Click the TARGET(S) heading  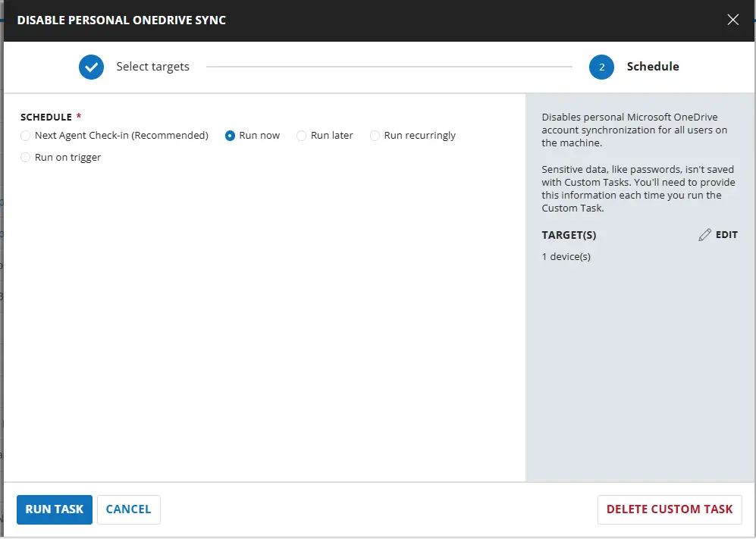(569, 235)
